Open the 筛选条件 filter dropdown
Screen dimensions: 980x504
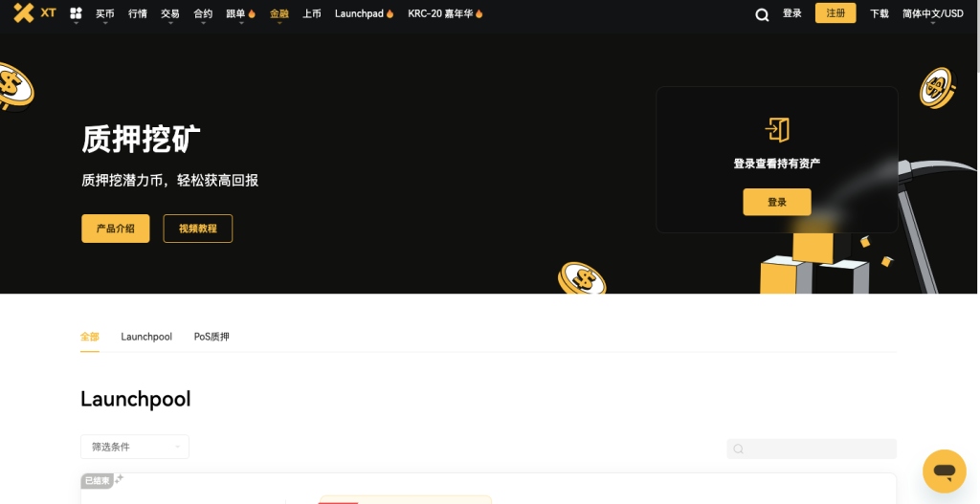[x=134, y=447]
